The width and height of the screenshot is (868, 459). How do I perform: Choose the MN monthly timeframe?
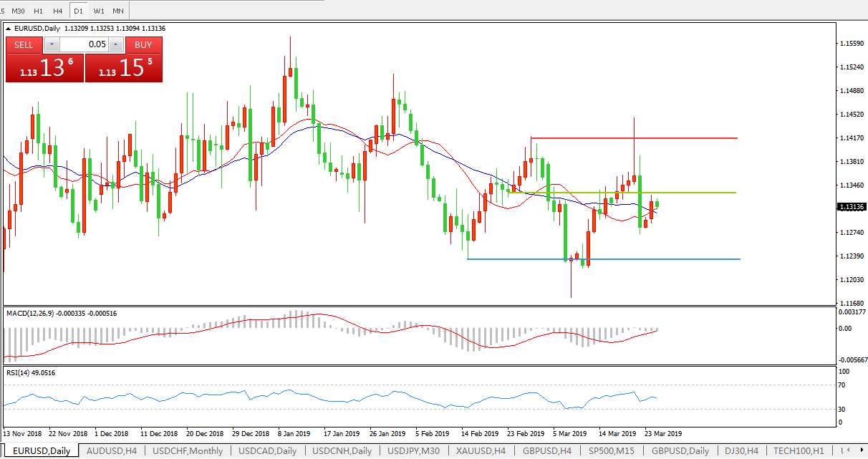(x=118, y=11)
